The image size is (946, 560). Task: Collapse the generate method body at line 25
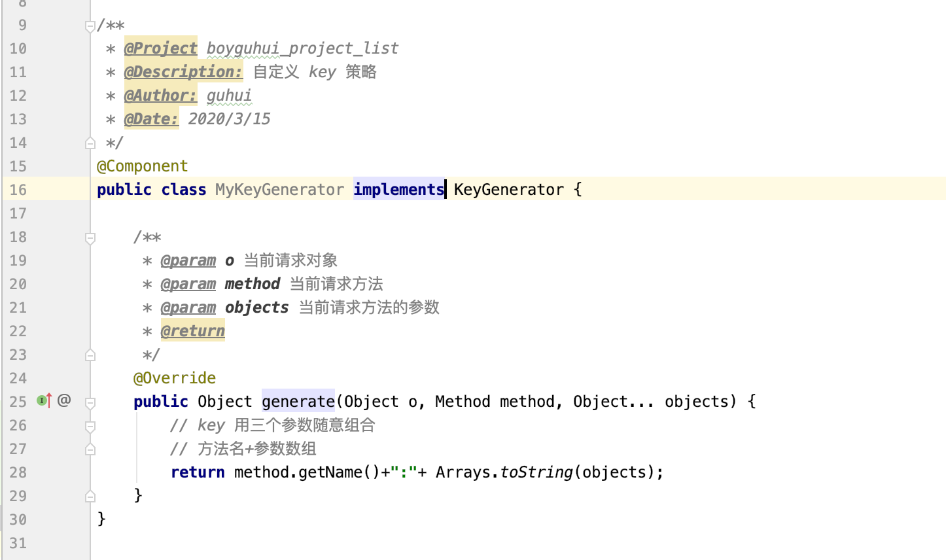tap(90, 403)
